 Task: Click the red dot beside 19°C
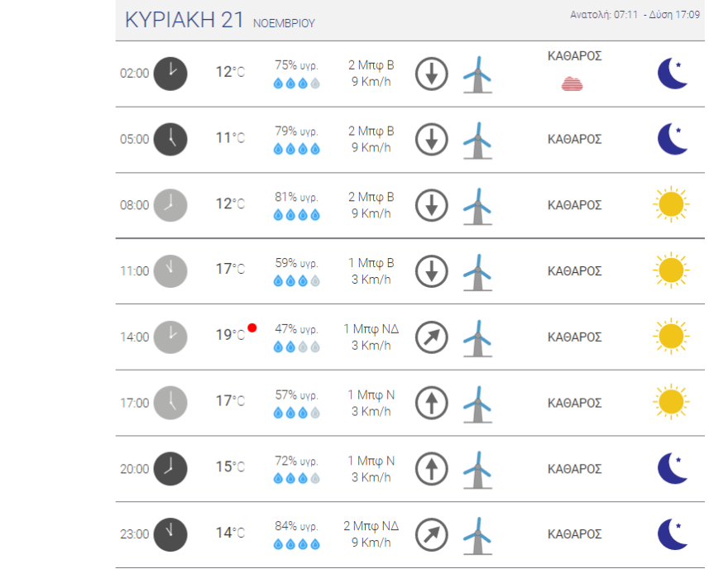click(x=252, y=328)
